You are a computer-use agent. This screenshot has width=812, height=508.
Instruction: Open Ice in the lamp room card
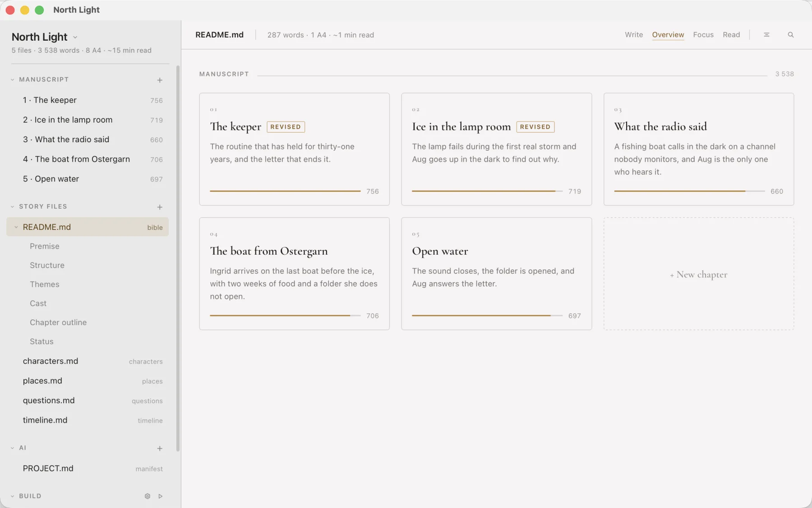click(496, 149)
